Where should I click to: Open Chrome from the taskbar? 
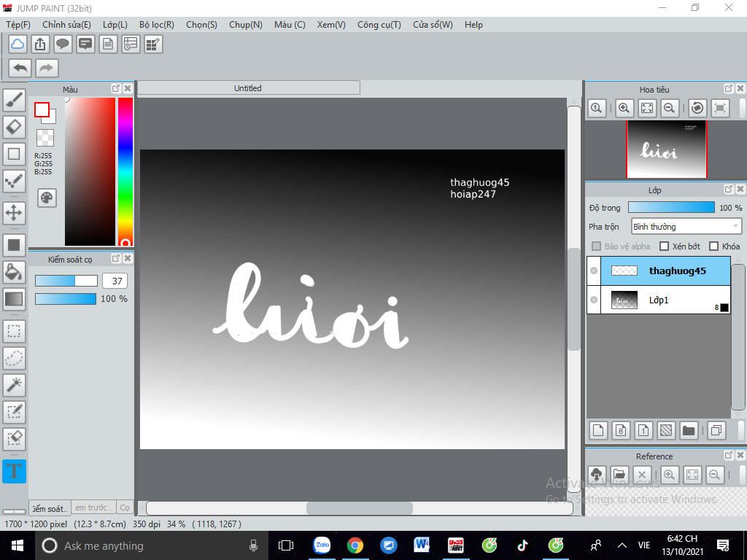coord(355,545)
